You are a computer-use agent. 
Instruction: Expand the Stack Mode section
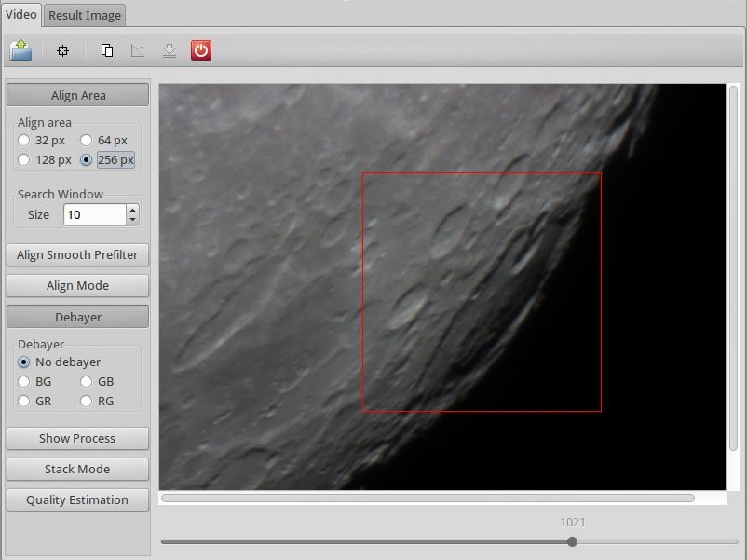[x=77, y=469]
